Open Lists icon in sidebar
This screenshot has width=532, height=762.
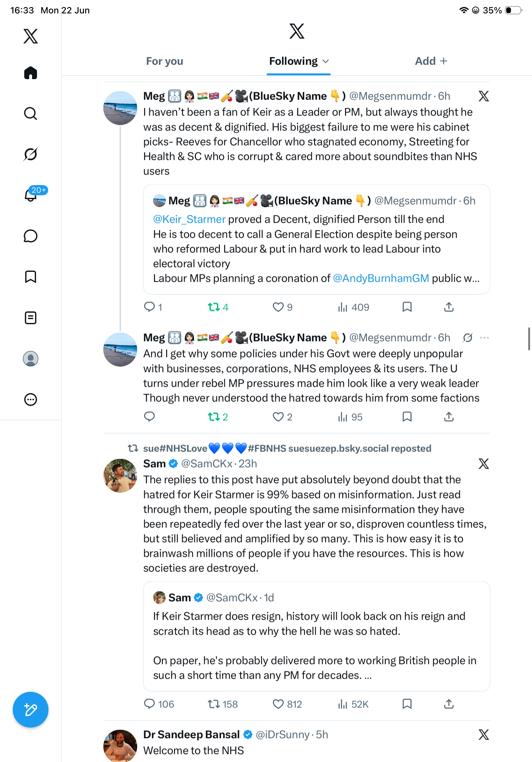(31, 317)
